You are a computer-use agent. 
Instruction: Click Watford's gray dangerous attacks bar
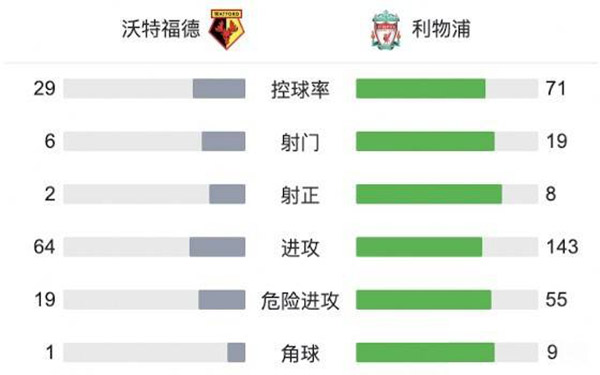222,300
